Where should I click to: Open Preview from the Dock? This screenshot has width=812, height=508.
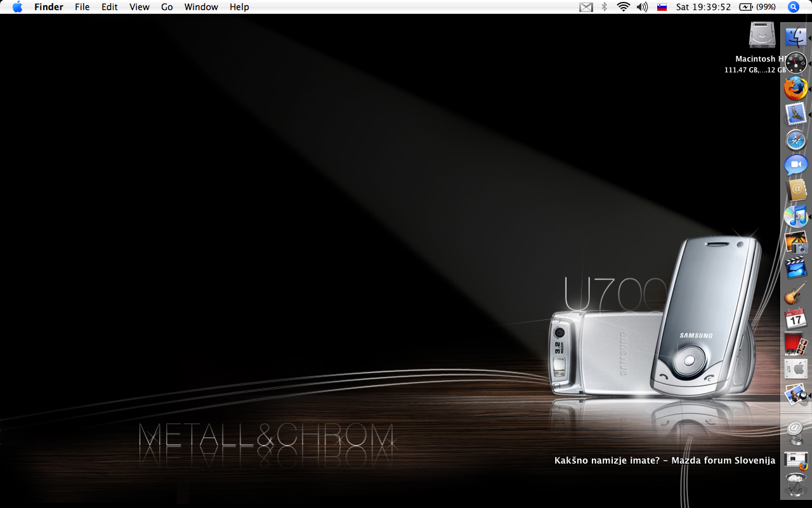(x=796, y=395)
